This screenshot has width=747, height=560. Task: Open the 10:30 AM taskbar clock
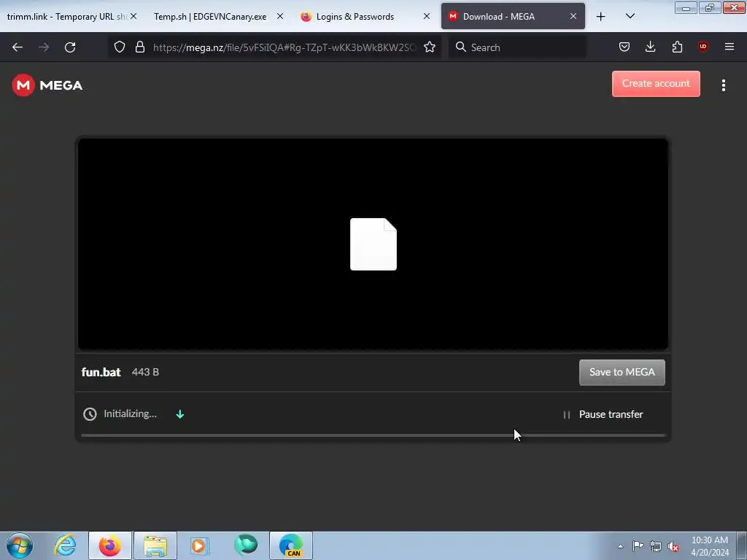tap(710, 545)
